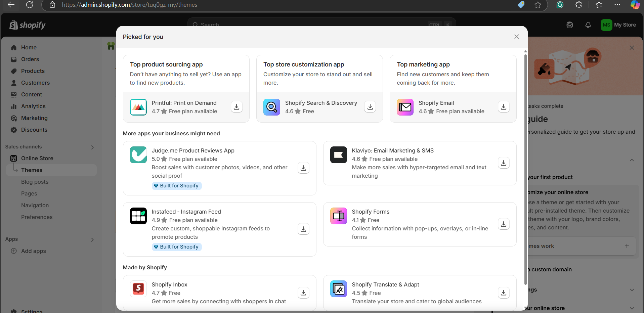Install Instafeed Instagram Feed app
Viewport: 644px width, 313px height.
[303, 229]
